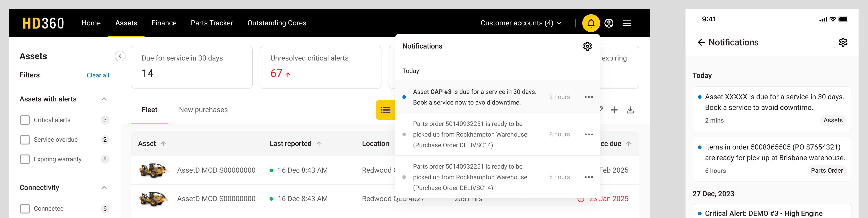Click the second AssetD vehicle thumbnail
Viewport: 868px width, 218px height.
[x=154, y=199]
